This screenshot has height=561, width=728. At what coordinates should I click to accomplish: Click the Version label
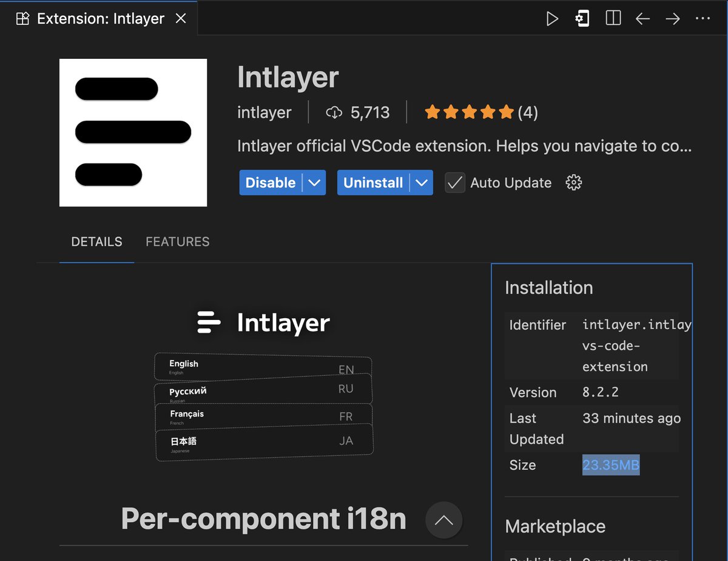(533, 392)
